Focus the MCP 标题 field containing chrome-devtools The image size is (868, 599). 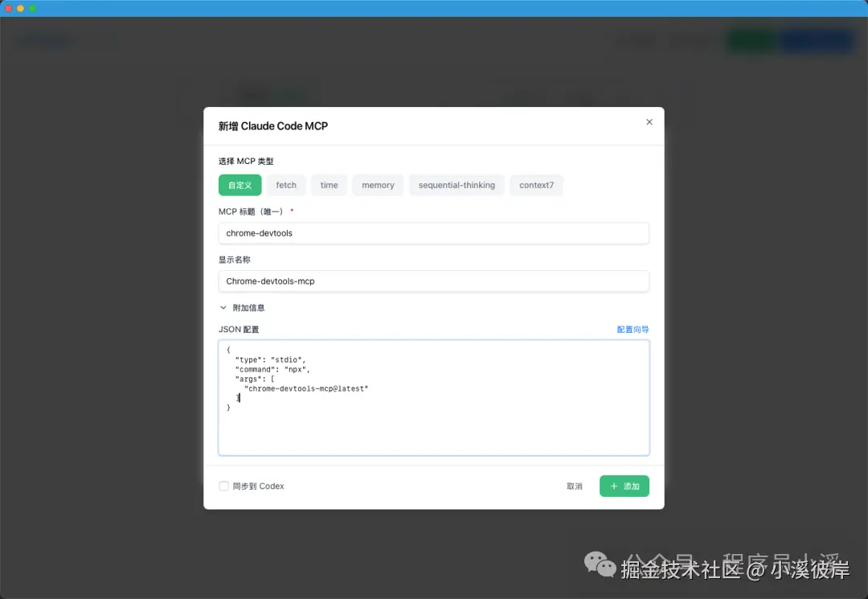(433, 233)
